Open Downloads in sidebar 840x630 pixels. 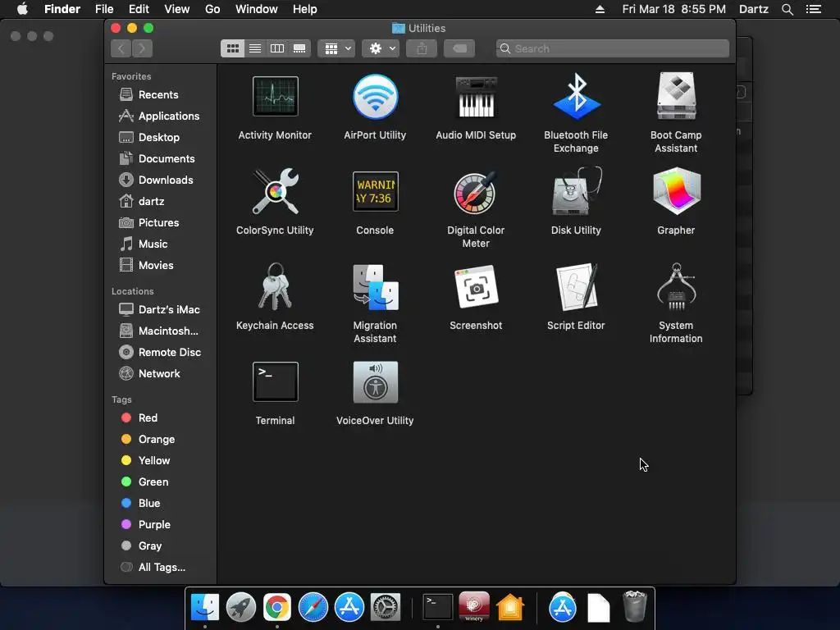coord(166,180)
